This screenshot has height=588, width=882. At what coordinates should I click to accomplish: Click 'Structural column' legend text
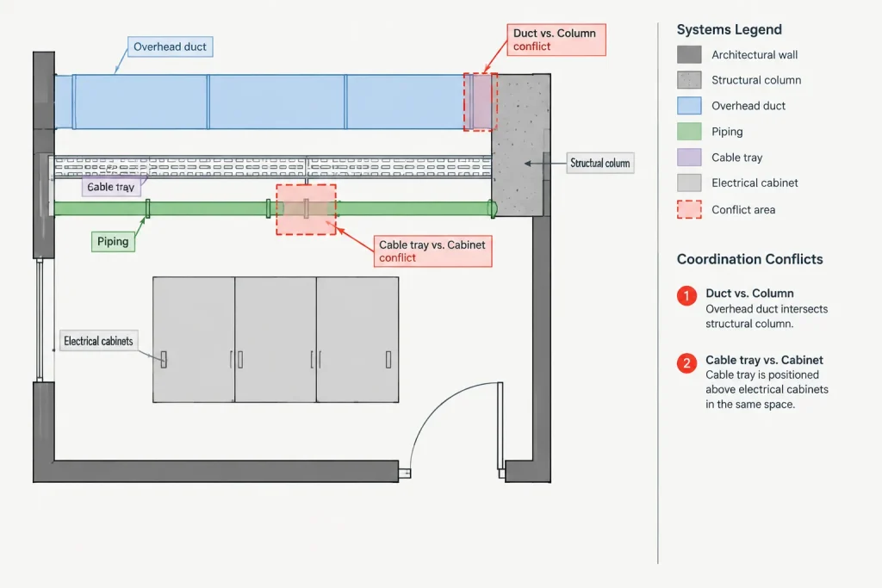click(756, 80)
